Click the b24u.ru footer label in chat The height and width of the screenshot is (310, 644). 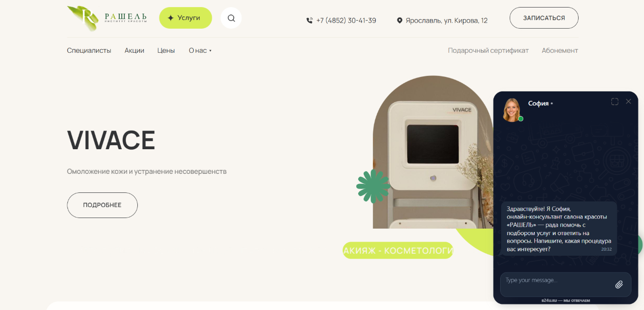pyautogui.click(x=566, y=300)
